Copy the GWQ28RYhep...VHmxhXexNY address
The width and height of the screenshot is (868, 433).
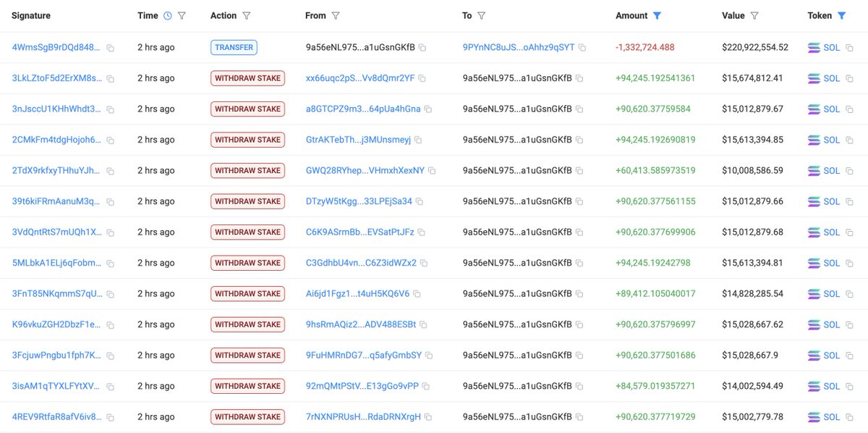click(432, 171)
